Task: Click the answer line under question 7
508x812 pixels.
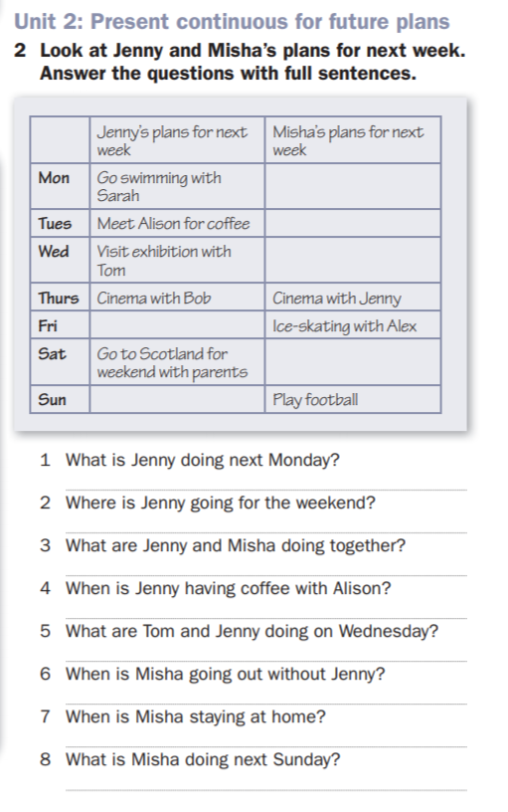Action: point(265,746)
